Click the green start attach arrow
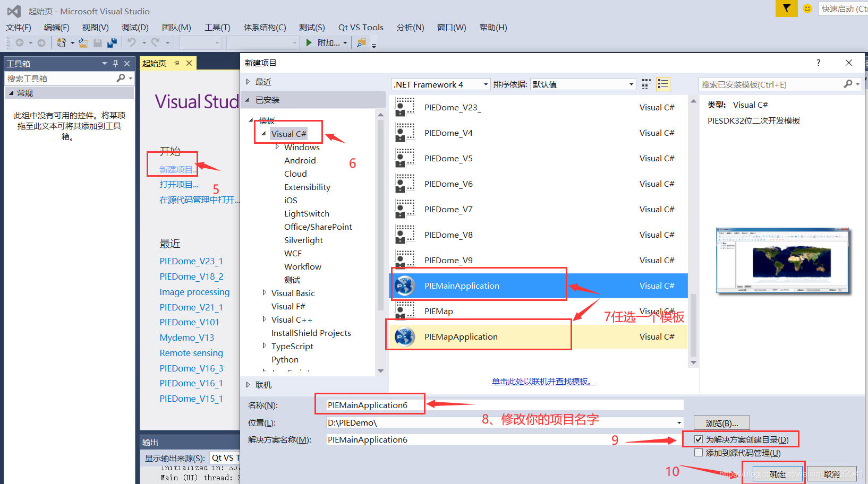Screen dimensions: 868x484 (309, 42)
